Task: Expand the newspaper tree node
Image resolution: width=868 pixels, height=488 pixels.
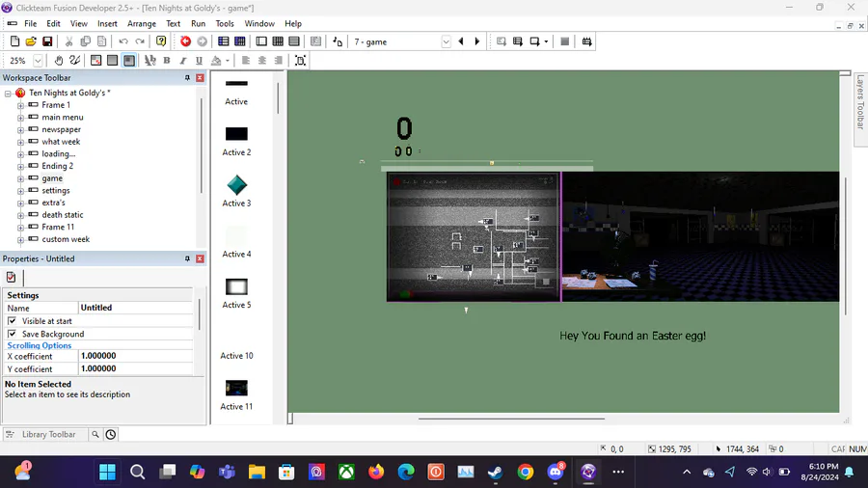Action: pyautogui.click(x=20, y=129)
